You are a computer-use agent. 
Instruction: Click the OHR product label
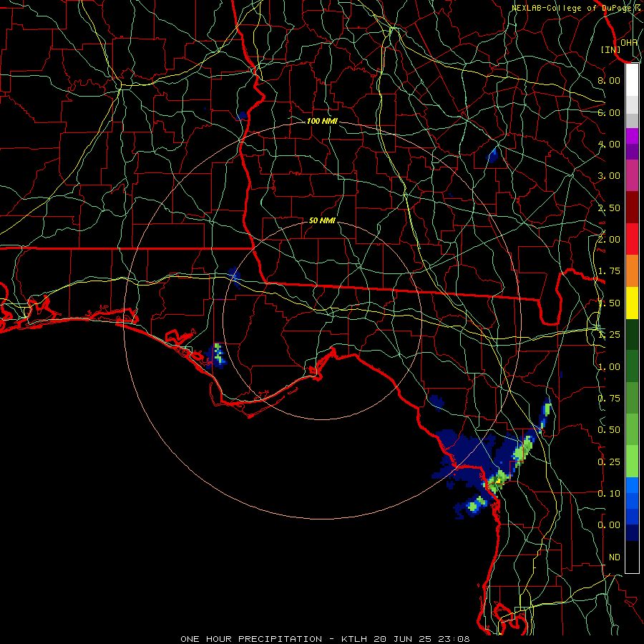629,42
